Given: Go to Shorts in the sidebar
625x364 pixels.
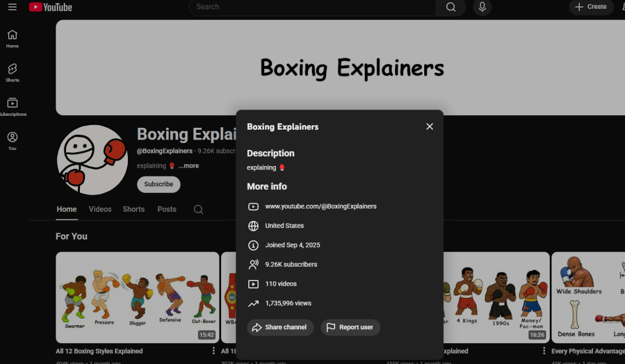Looking at the screenshot, I should (12, 72).
